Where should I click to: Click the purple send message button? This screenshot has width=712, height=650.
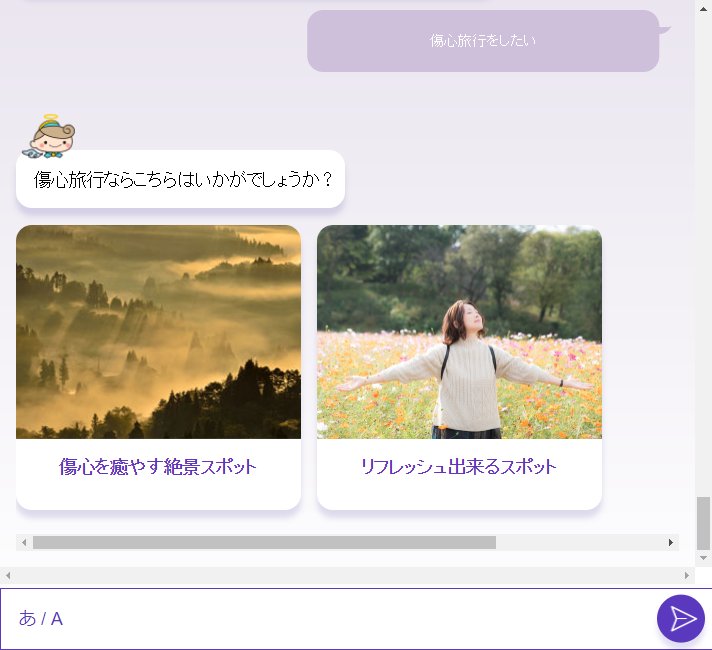pos(682,618)
